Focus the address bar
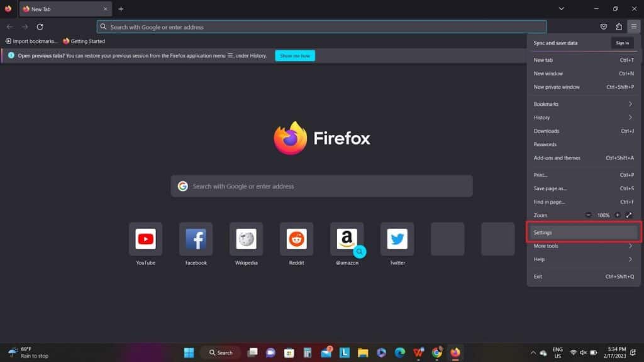Screen dimensions: 644x362 tap(321, 26)
